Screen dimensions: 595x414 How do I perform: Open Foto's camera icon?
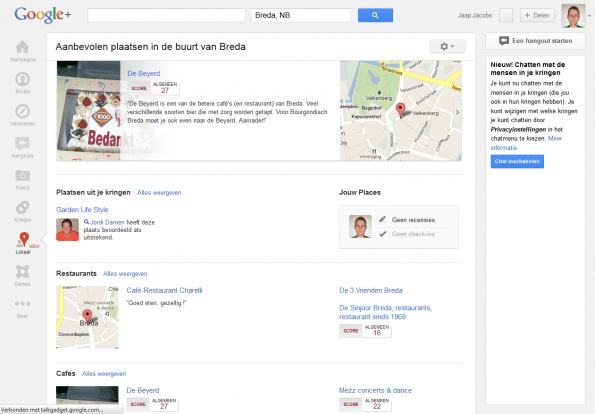[x=22, y=176]
